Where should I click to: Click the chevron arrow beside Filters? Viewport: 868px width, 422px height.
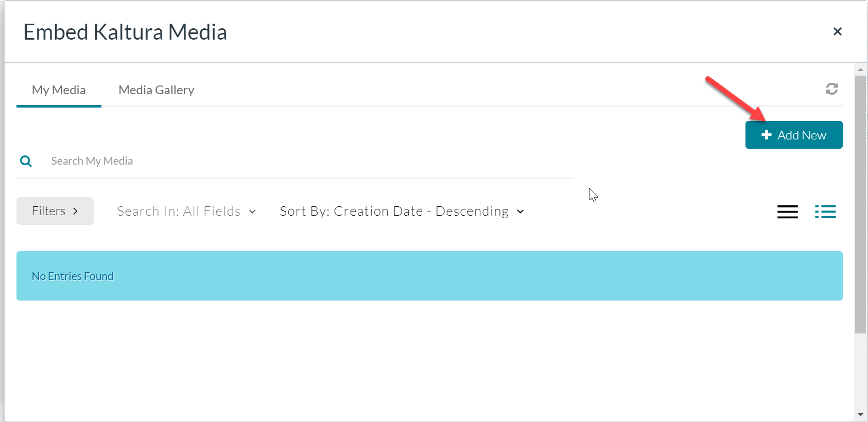coord(75,211)
